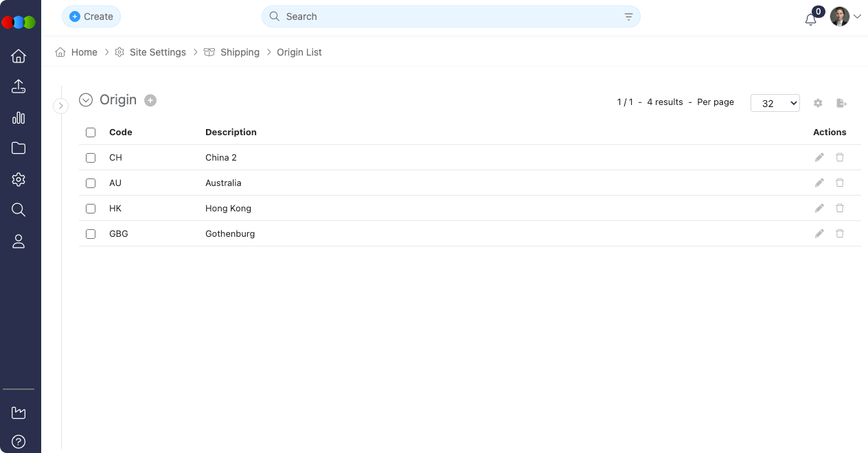Open the notifications bell

pos(810,19)
